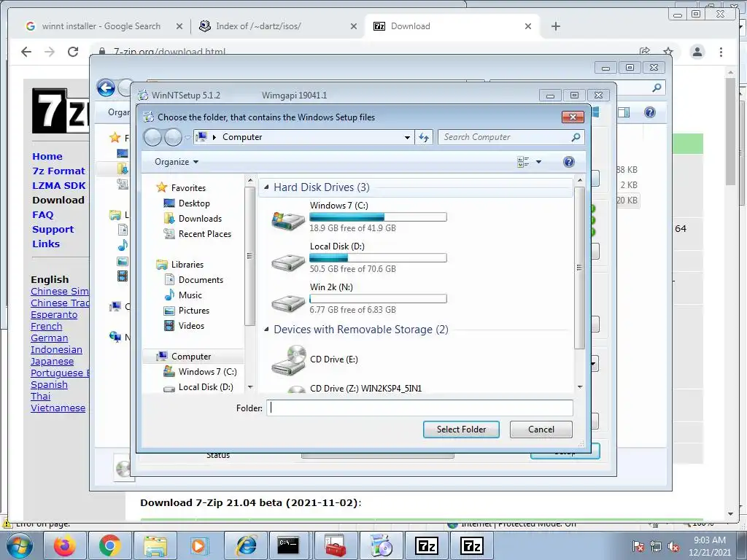The width and height of the screenshot is (747, 560).
Task: Open the 7z Format link
Action: 58,171
